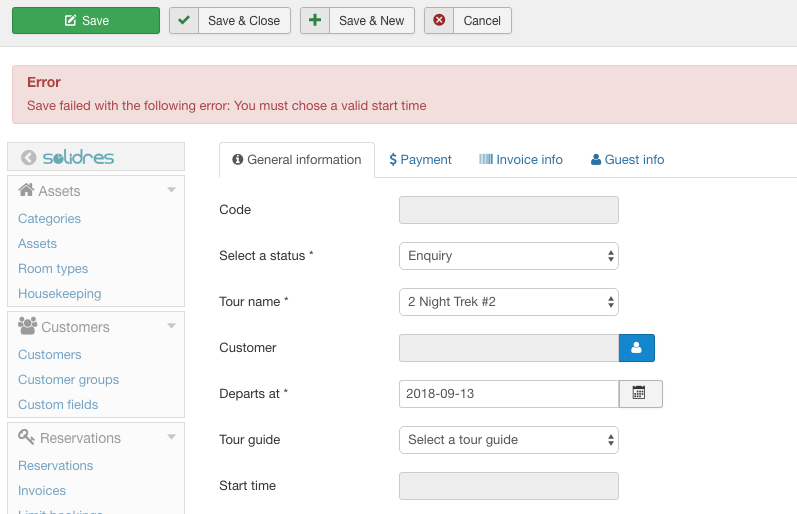
Task: Click the back arrow icon beside Solidres logo
Action: [28, 158]
